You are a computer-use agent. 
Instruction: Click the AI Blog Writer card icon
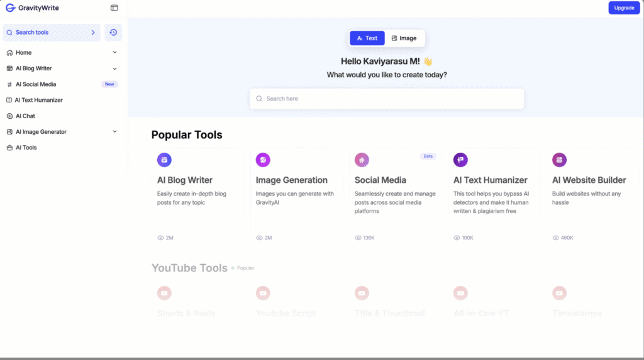pos(164,160)
